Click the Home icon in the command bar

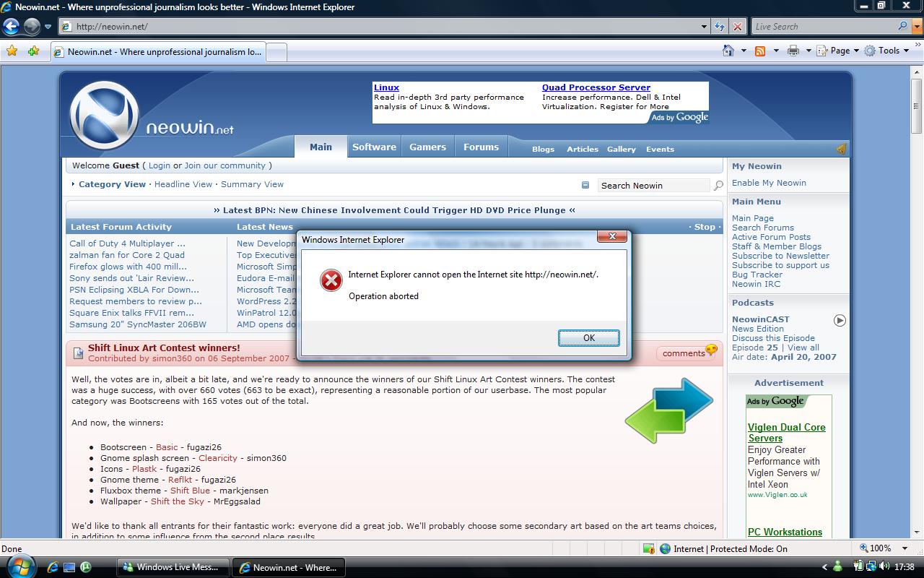[728, 51]
